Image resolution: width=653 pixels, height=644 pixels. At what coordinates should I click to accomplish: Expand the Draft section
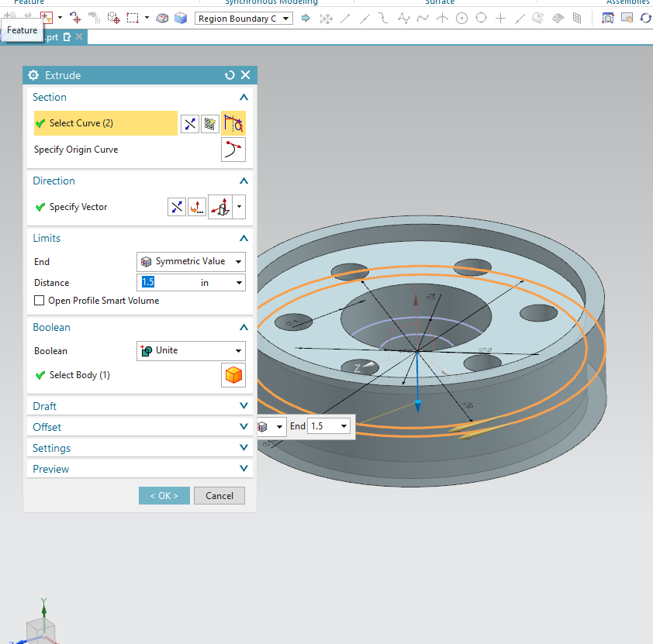pos(140,406)
